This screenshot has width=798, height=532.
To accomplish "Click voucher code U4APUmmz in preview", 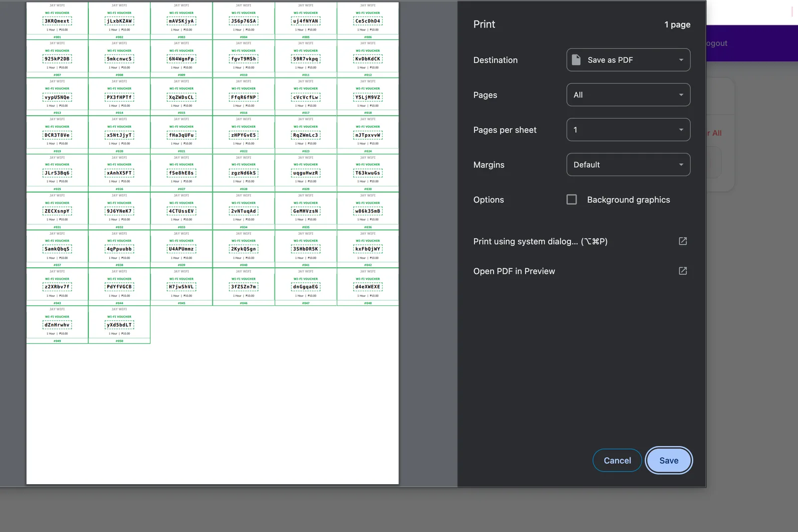I will click(182, 249).
